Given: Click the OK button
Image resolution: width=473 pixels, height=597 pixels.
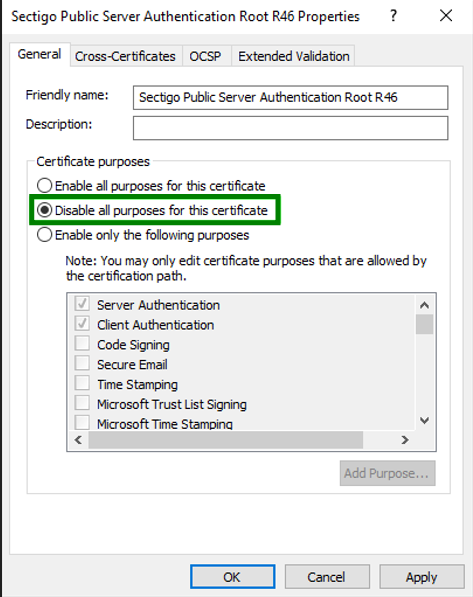Looking at the screenshot, I should [232, 577].
